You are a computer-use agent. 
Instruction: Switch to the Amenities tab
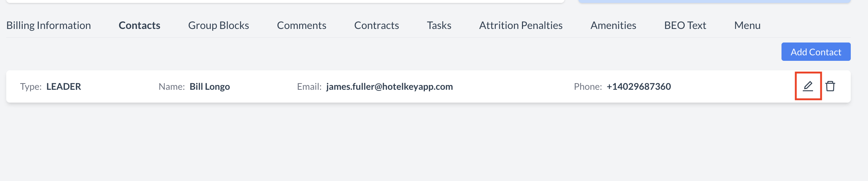[x=613, y=25]
